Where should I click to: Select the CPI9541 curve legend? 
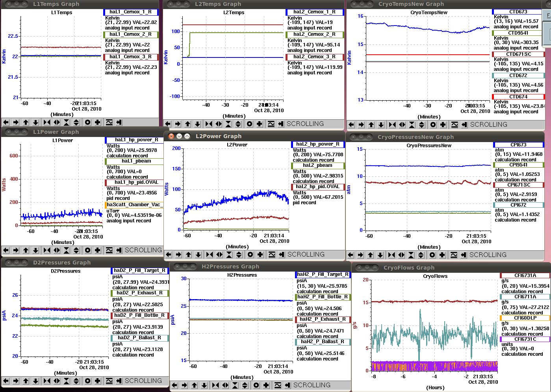(x=519, y=165)
